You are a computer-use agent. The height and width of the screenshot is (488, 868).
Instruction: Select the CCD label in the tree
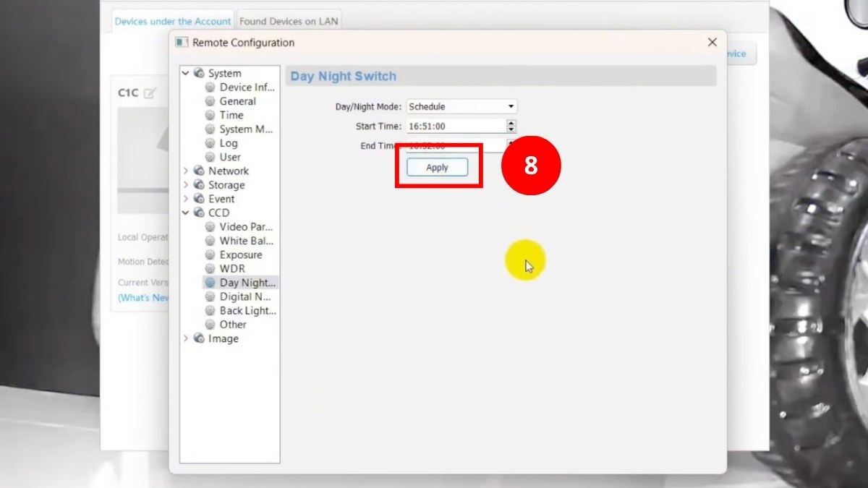(x=219, y=213)
